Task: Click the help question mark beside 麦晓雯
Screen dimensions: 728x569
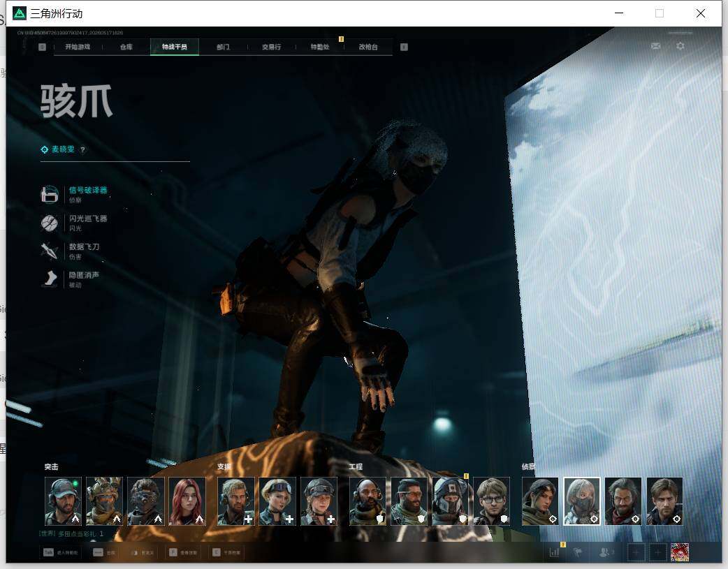Action: [x=82, y=150]
